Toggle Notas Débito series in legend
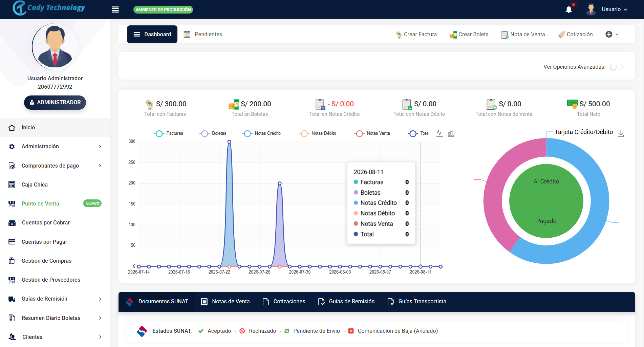The image size is (644, 347). (x=318, y=133)
